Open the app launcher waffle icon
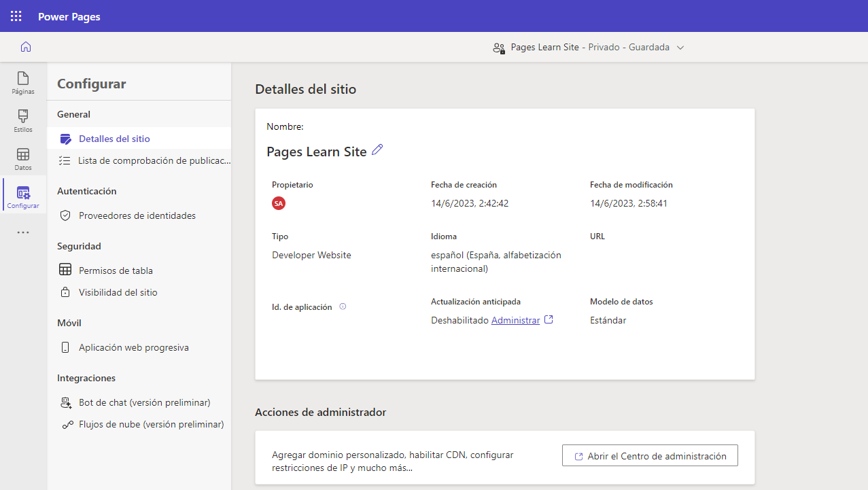This screenshot has height=490, width=868. click(16, 16)
